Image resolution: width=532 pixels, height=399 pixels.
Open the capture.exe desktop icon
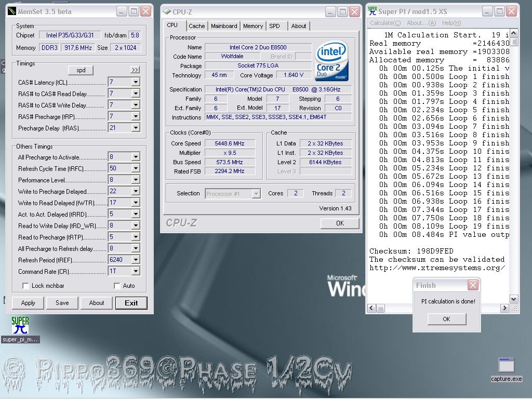(506, 369)
